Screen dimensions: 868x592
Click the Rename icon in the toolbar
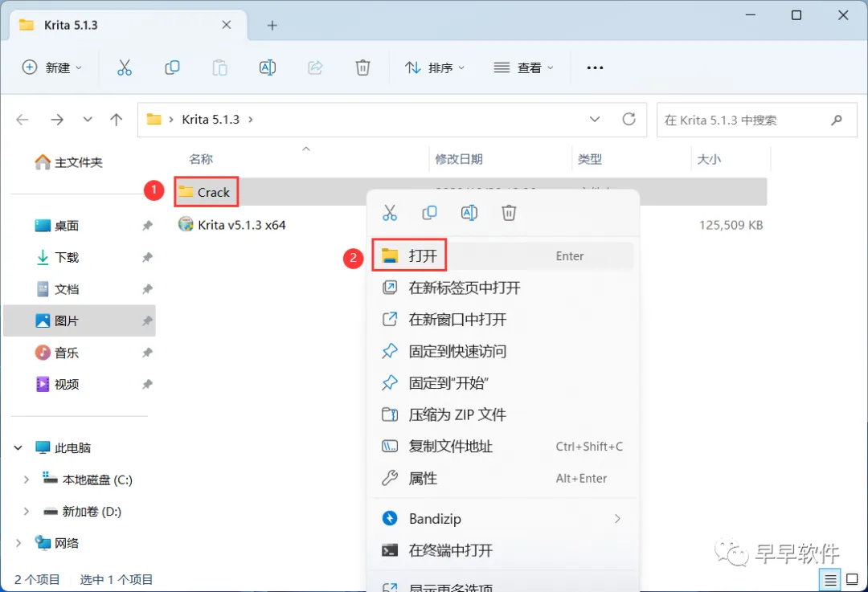click(x=268, y=67)
